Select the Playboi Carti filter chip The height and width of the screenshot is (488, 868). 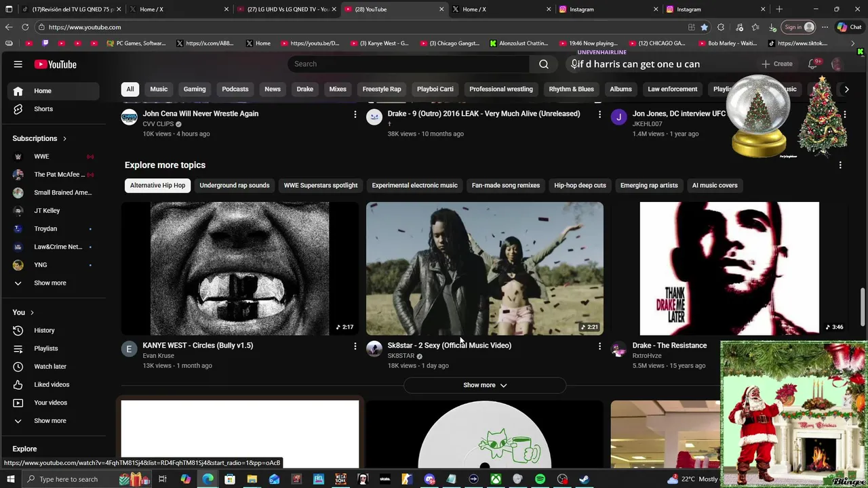pos(435,89)
